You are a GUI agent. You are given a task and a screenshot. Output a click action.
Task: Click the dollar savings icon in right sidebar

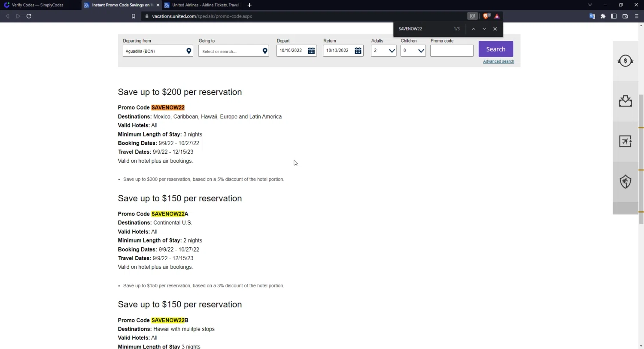pos(625,61)
